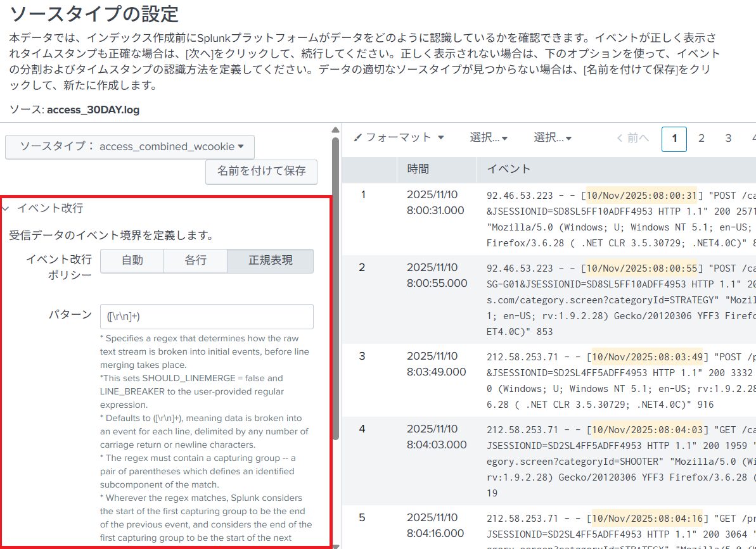The width and height of the screenshot is (756, 549).
Task: Open the フォーマット pencil menu
Action: (x=399, y=137)
